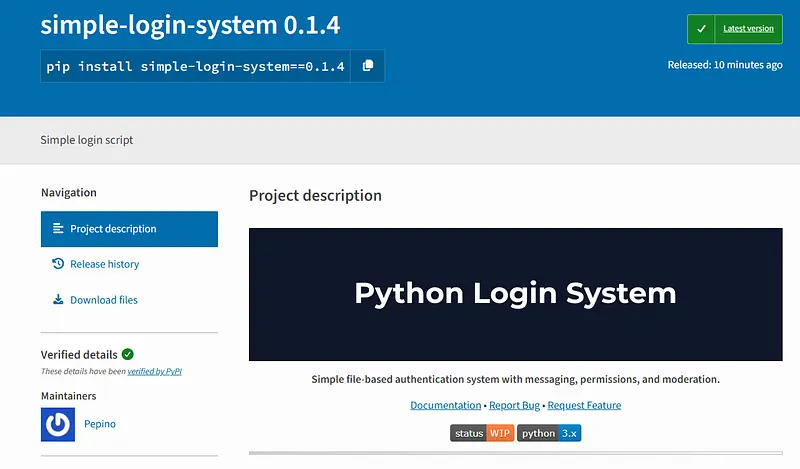Click the green checkmark beside Latest version
Viewport: 800px width, 469px height.
coord(701,29)
